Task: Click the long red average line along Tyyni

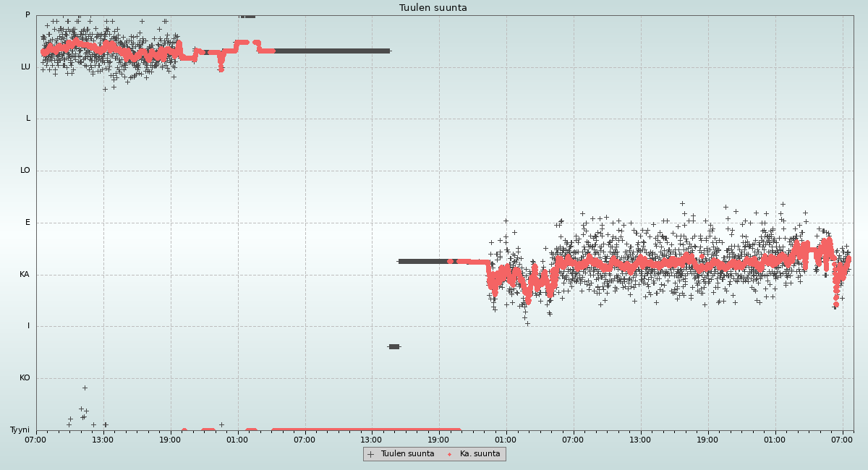Action: tap(365, 430)
